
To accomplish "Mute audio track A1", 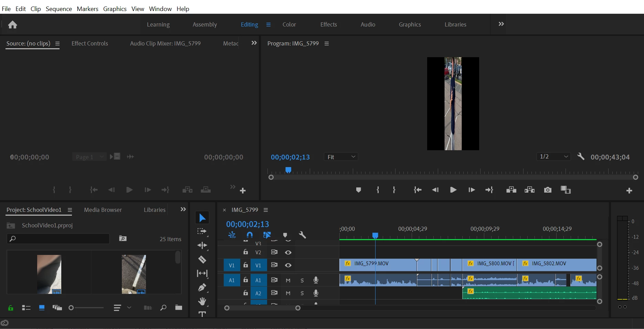I will click(288, 280).
